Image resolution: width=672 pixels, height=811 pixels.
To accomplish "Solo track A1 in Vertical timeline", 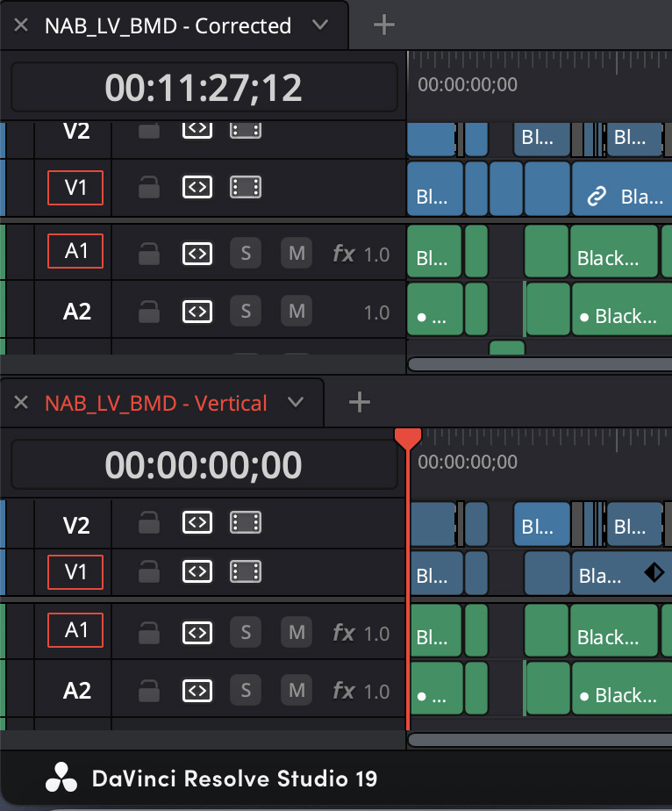I will (x=246, y=632).
